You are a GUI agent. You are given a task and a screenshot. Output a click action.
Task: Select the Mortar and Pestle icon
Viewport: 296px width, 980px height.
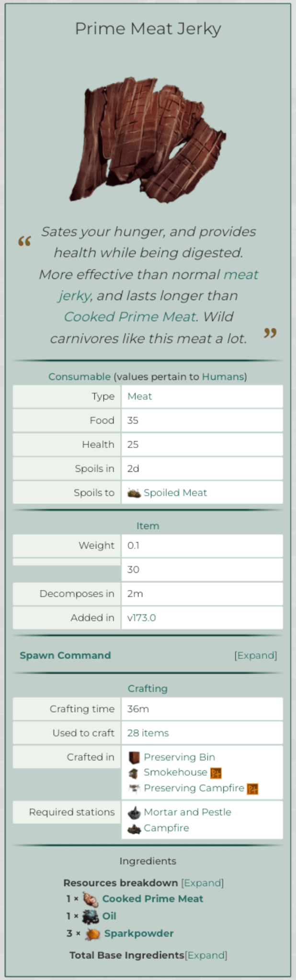(134, 812)
